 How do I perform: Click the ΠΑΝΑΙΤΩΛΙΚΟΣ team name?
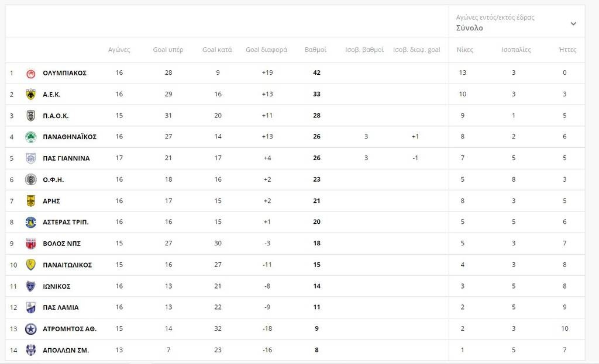67,265
